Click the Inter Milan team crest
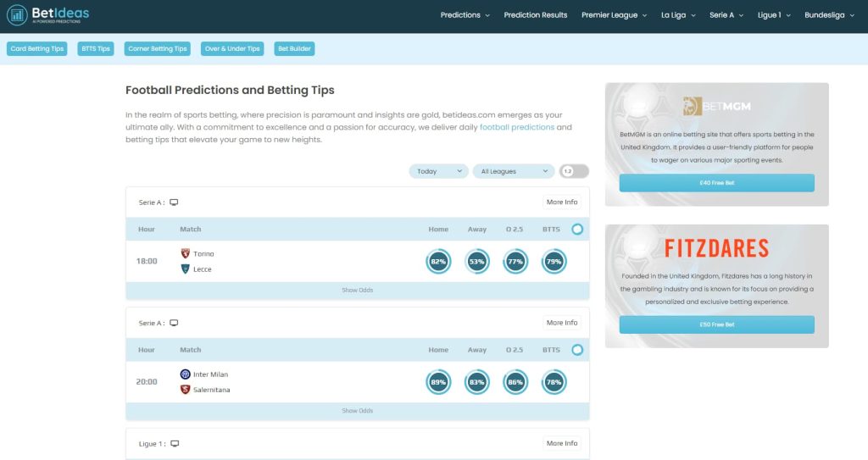 (x=186, y=374)
